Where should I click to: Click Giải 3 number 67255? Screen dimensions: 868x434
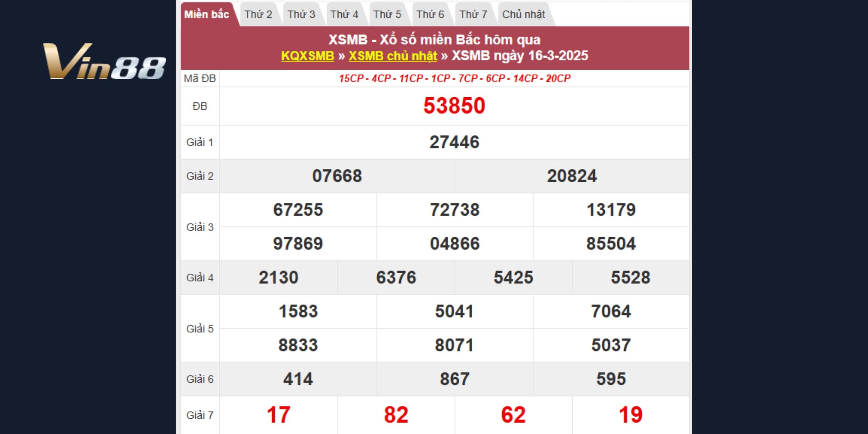click(298, 210)
